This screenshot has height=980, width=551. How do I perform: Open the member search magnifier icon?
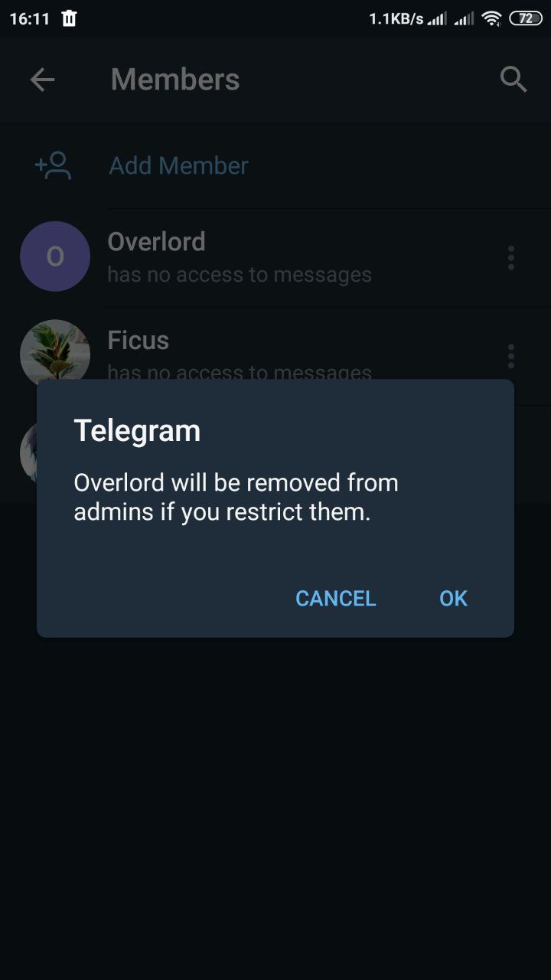click(x=514, y=79)
